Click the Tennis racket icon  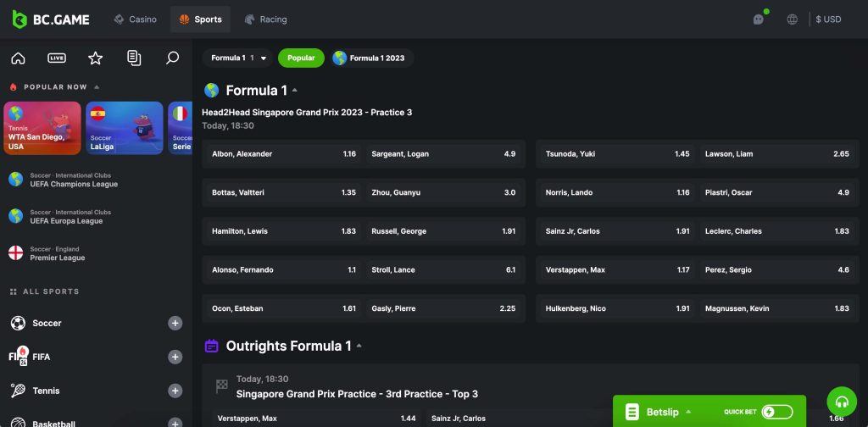tap(19, 391)
